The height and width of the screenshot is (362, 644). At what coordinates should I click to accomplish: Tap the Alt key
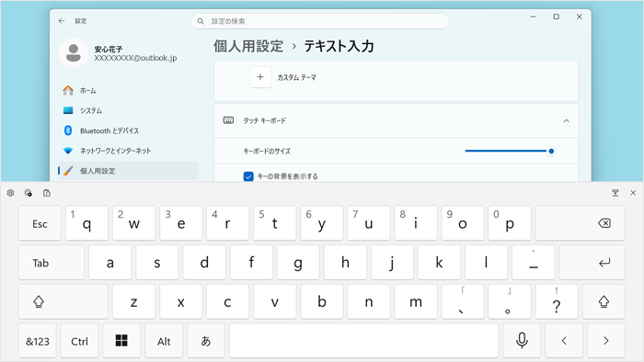point(164,341)
